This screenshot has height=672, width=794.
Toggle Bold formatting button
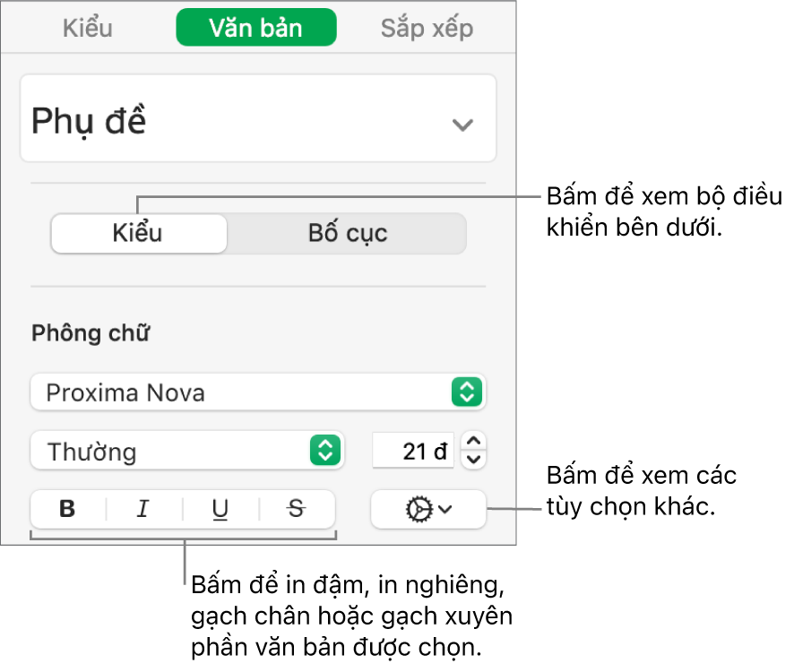[68, 509]
